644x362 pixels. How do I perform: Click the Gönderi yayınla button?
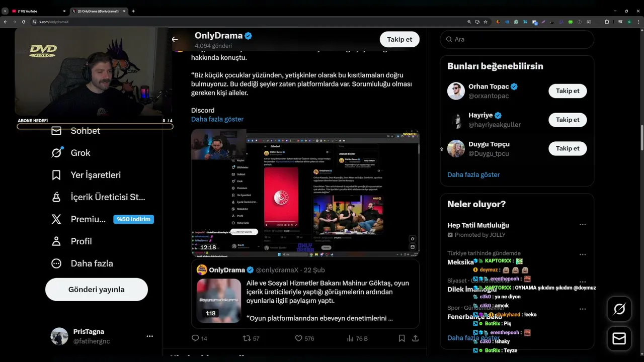point(97,290)
